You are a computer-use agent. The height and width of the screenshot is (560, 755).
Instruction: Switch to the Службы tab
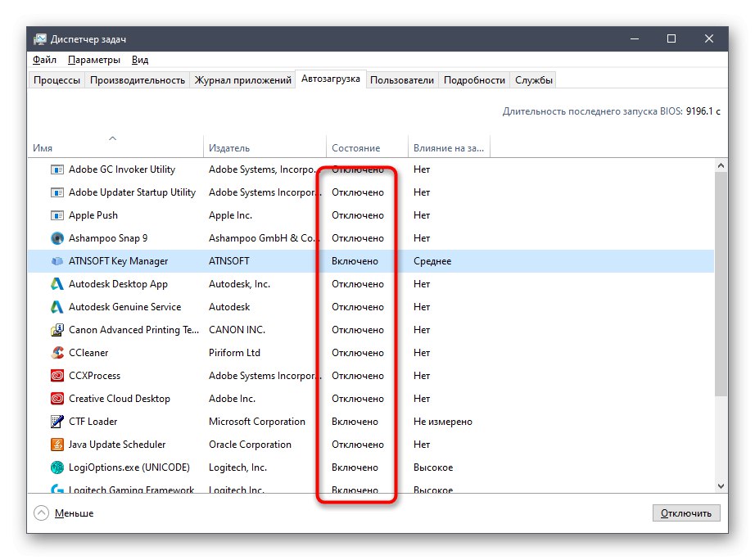click(x=534, y=80)
